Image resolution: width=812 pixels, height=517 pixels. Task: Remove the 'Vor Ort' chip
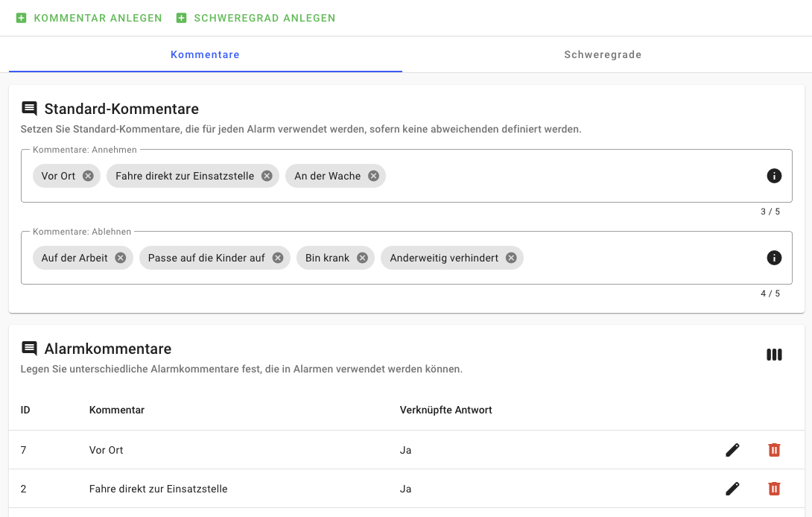click(88, 176)
